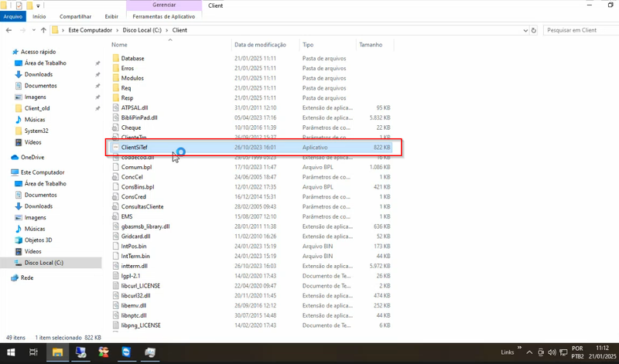
Task: Select BibliPinPad.dll file icon
Action: tap(115, 117)
